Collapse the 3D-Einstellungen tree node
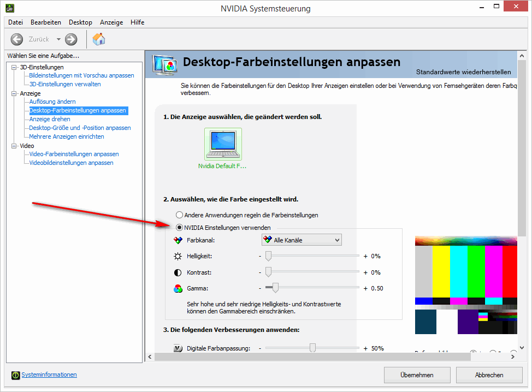 (14, 67)
